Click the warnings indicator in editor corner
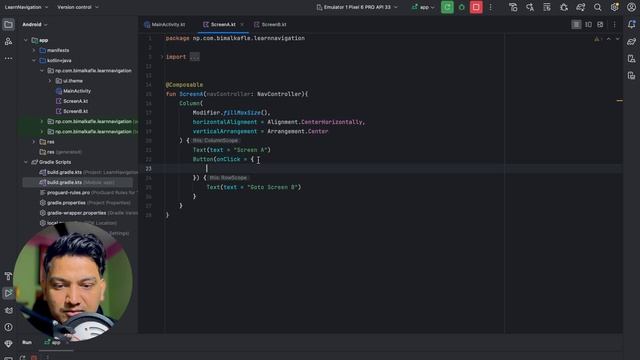 [x=597, y=39]
